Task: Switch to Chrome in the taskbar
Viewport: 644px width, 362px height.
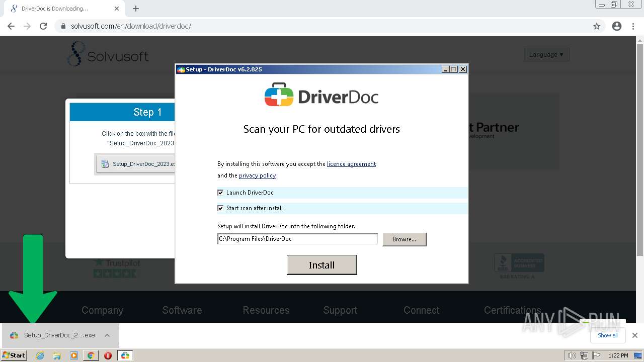Action: point(91,355)
